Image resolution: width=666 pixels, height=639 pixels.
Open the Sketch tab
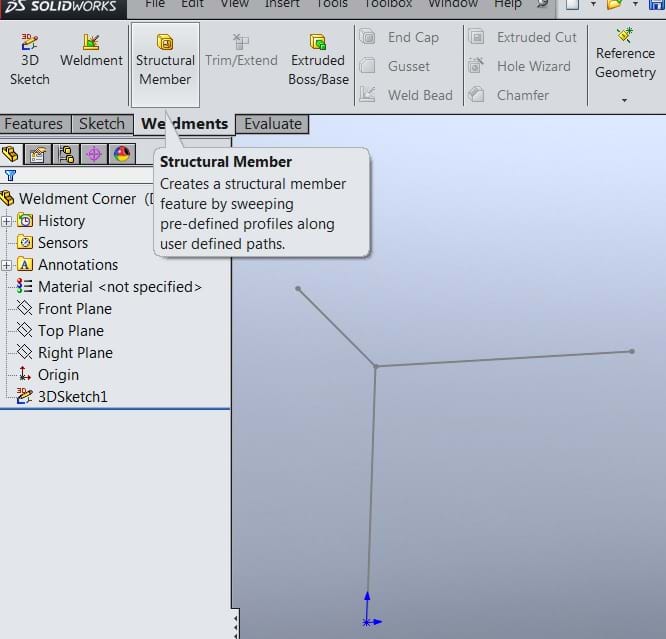[102, 124]
